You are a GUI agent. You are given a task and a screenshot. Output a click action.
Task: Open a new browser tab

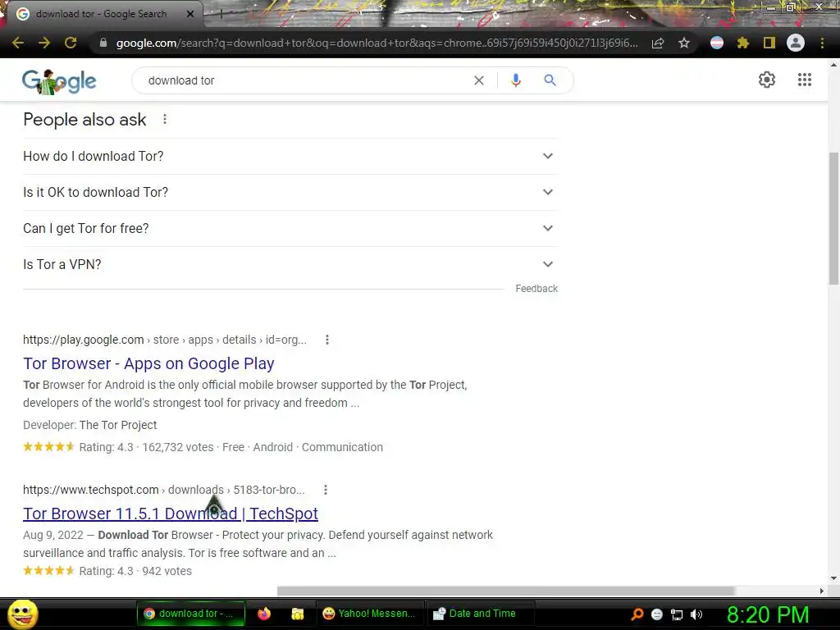point(221,15)
